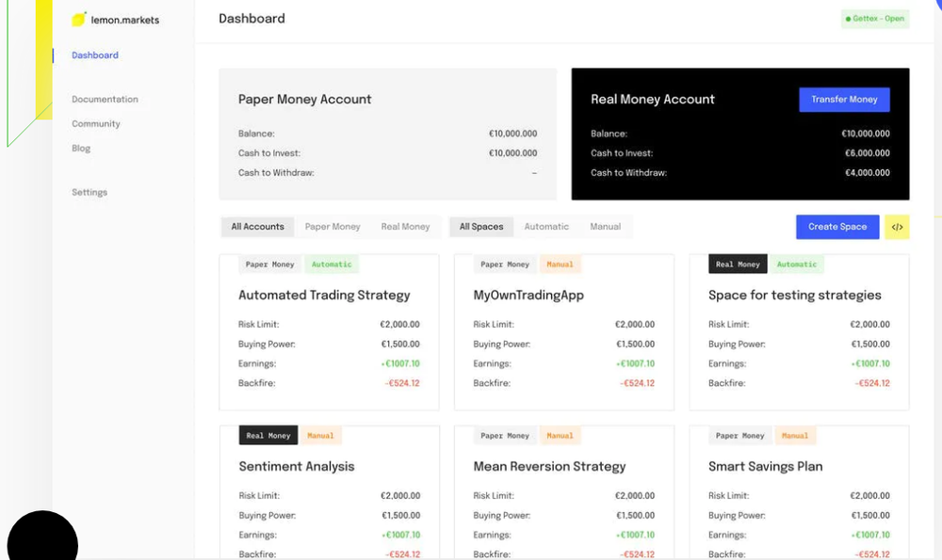
Task: Filter accounts by Paper Money
Action: point(332,226)
